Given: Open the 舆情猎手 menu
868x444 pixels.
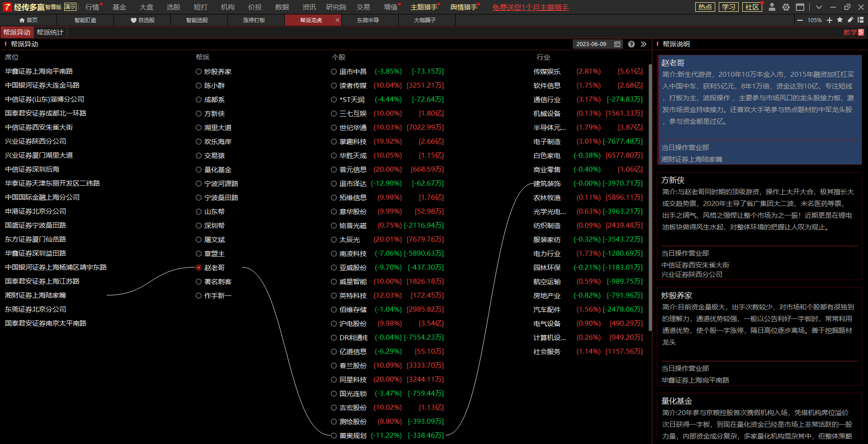Looking at the screenshot, I should [x=463, y=7].
